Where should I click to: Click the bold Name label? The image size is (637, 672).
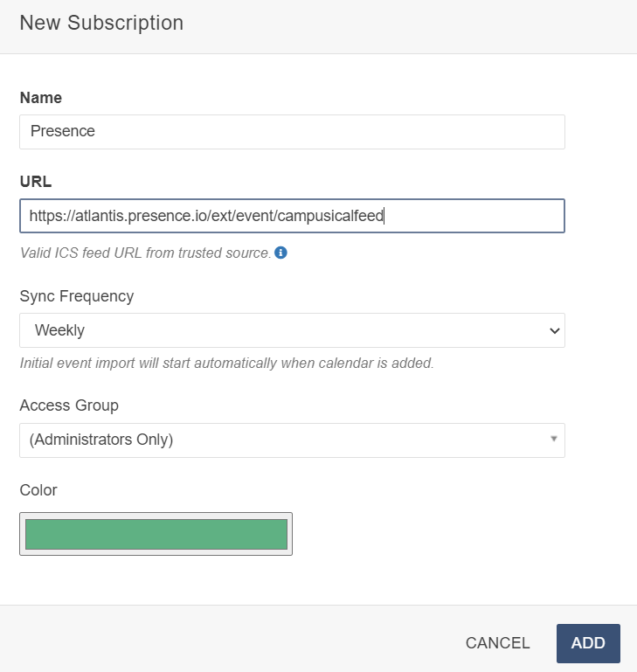click(x=41, y=98)
